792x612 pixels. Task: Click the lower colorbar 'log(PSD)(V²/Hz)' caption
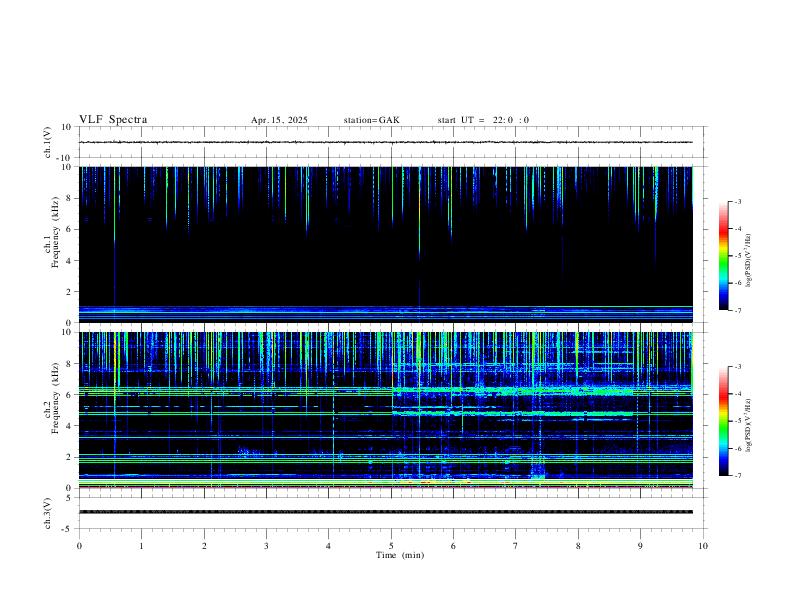point(748,426)
